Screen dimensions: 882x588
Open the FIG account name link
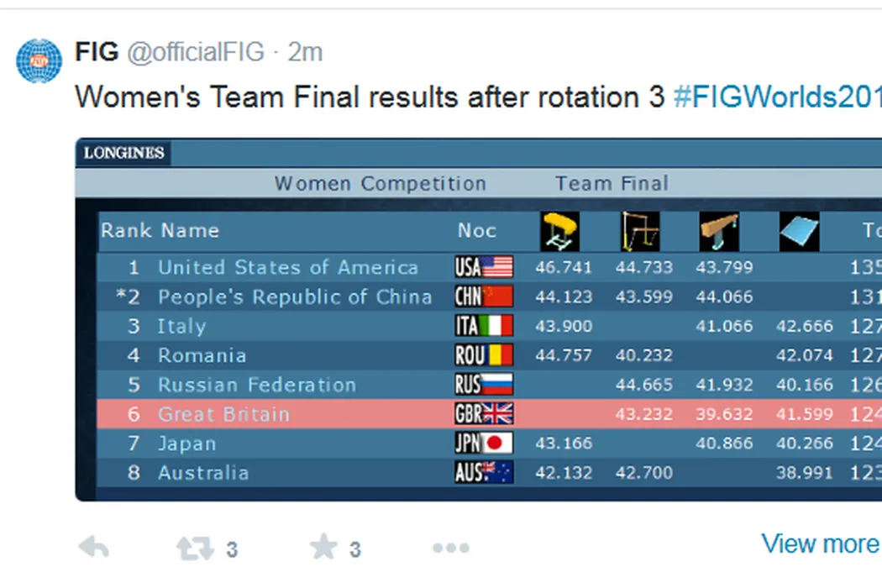97,52
